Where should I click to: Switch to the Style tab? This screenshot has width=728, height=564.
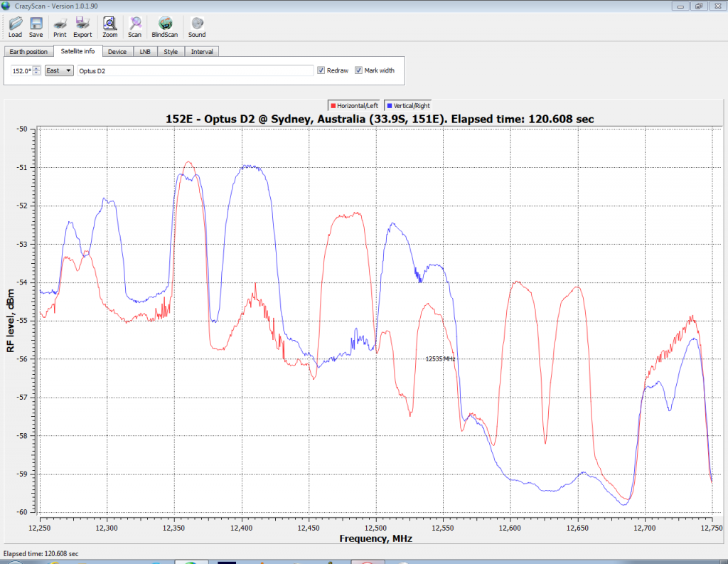coord(171,52)
